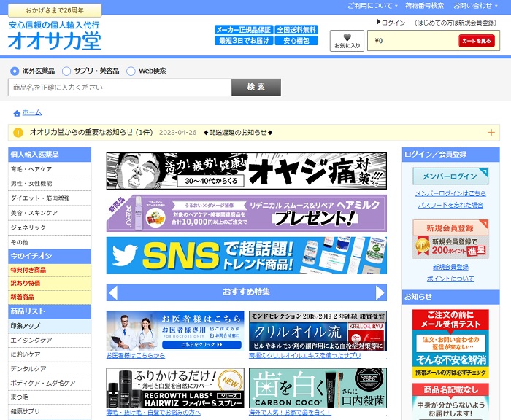The image size is (511, 420).
Task: Click the 検索 search button
Action: pyautogui.click(x=256, y=87)
